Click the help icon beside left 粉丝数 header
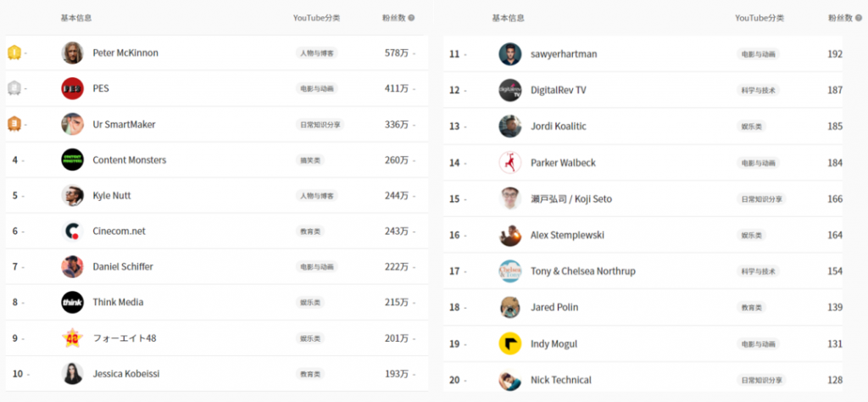This screenshot has height=402, width=868. click(x=411, y=17)
